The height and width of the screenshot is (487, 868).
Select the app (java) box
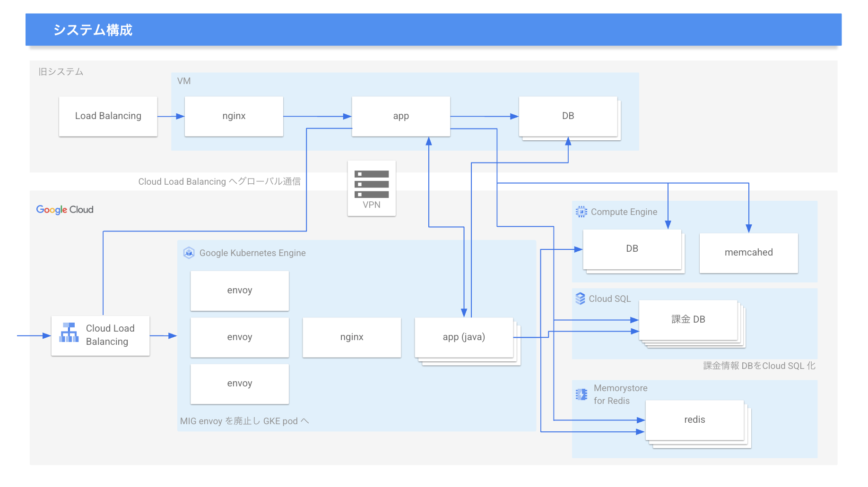tap(464, 337)
